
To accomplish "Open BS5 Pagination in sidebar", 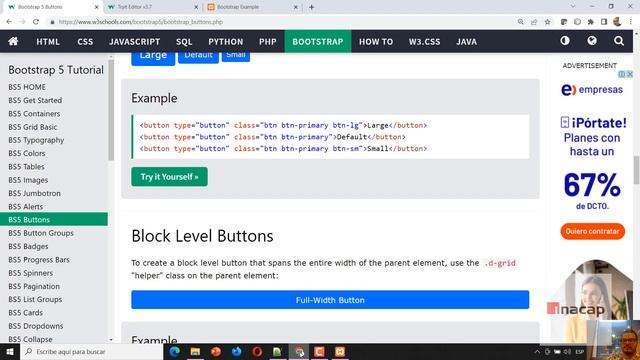I will point(34,286).
